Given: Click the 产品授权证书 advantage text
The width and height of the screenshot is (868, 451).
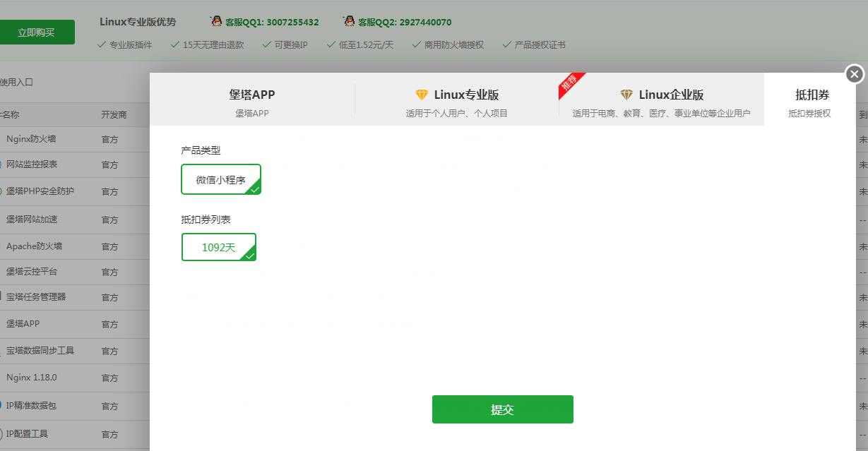Looking at the screenshot, I should point(540,45).
